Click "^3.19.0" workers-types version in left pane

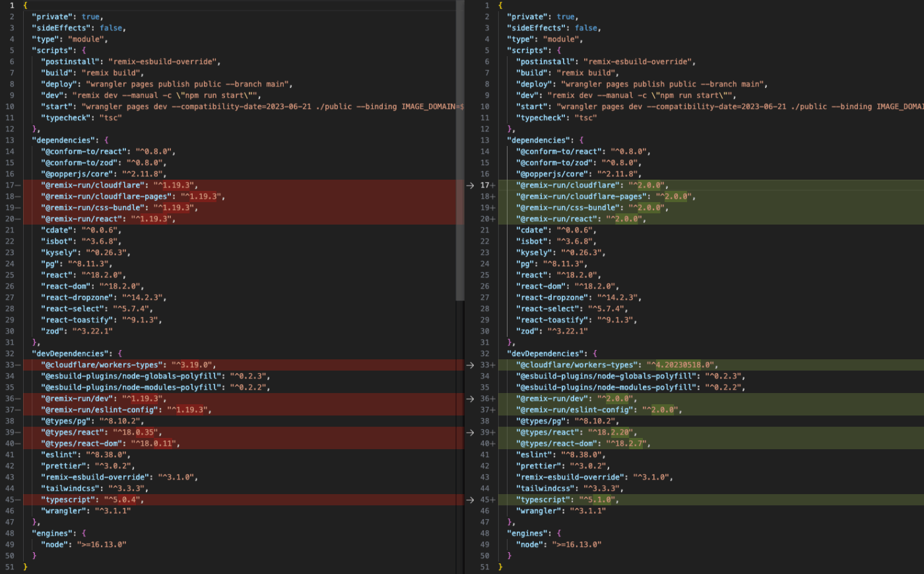pyautogui.click(x=193, y=365)
